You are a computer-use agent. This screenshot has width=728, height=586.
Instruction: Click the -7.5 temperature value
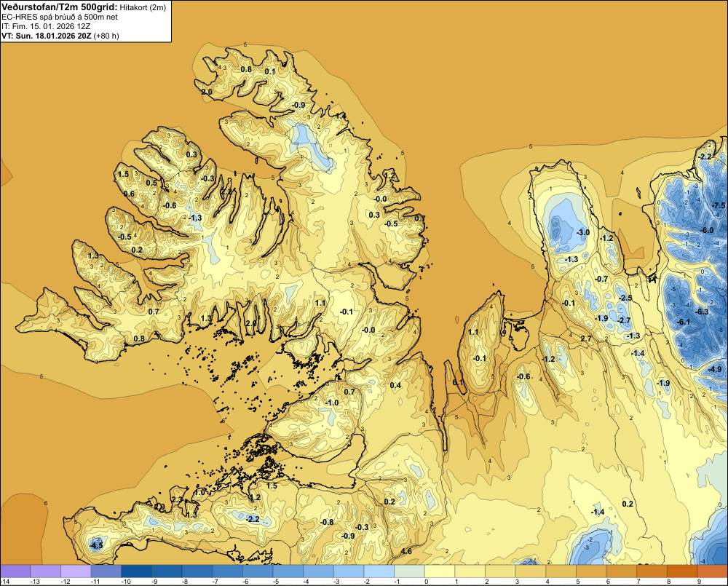coord(719,205)
